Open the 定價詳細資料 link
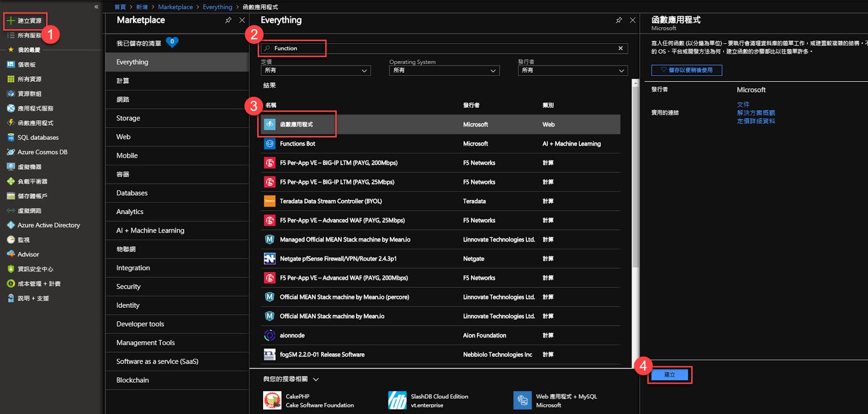This screenshot has height=414, width=868. pos(756,121)
